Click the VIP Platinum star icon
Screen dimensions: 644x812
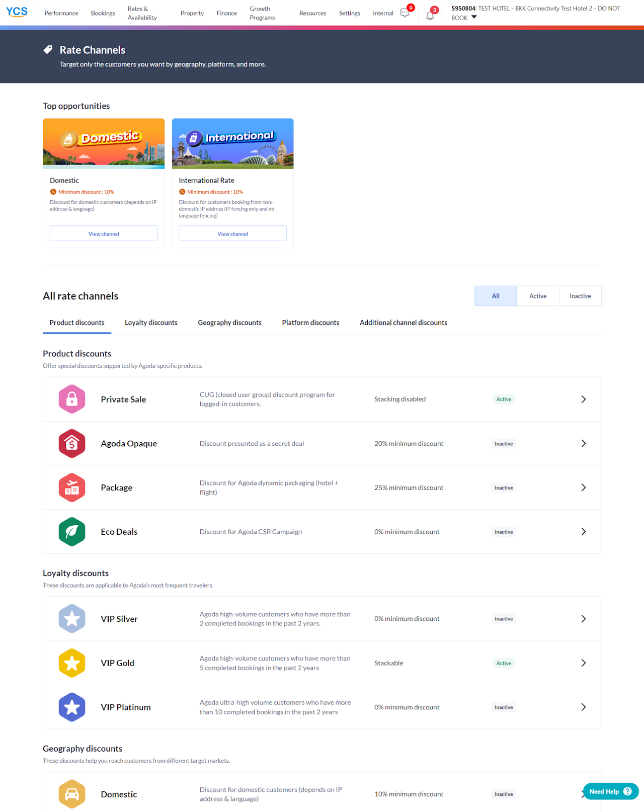(72, 707)
